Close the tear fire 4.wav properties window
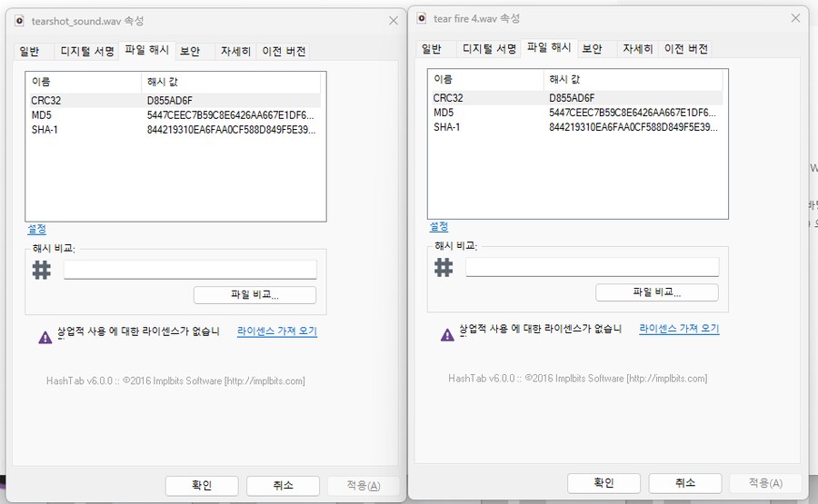The image size is (818, 504). pos(795,18)
